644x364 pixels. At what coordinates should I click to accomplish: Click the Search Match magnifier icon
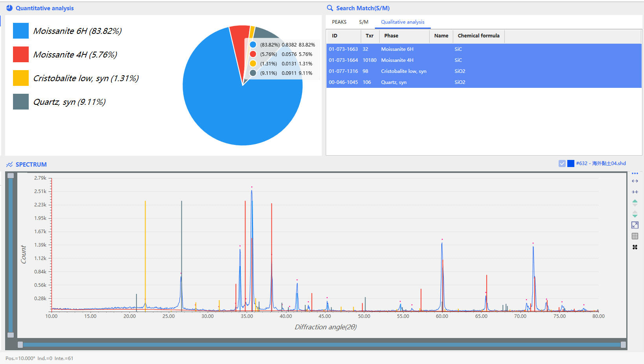tap(330, 8)
